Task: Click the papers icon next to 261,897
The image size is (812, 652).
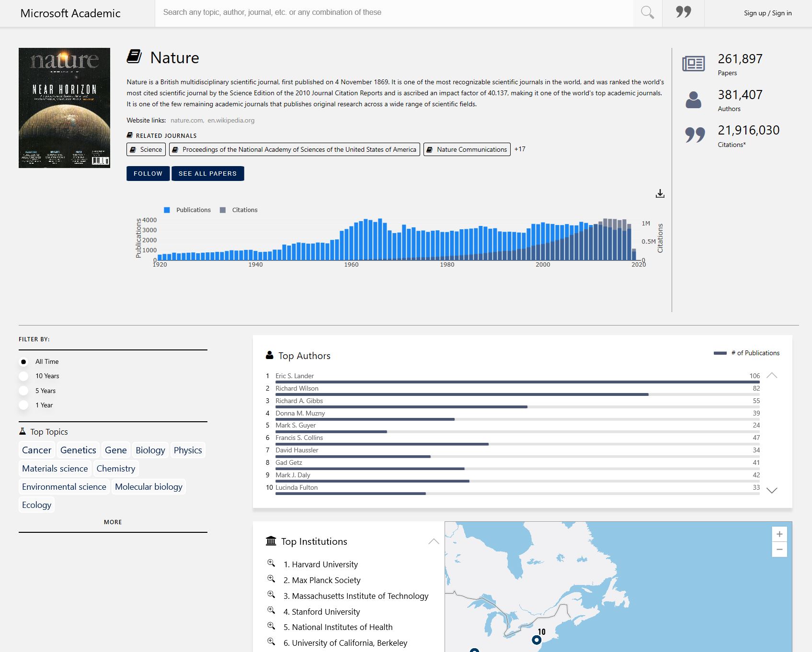Action: (x=693, y=63)
